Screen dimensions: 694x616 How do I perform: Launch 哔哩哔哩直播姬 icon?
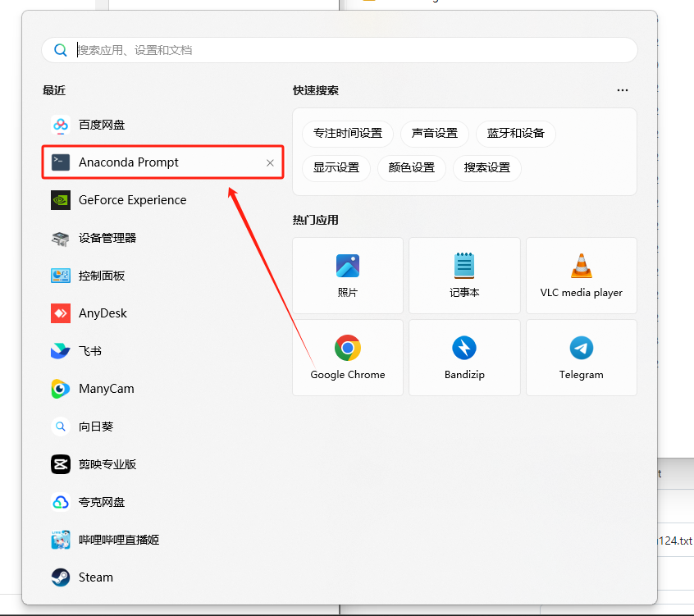tap(61, 540)
